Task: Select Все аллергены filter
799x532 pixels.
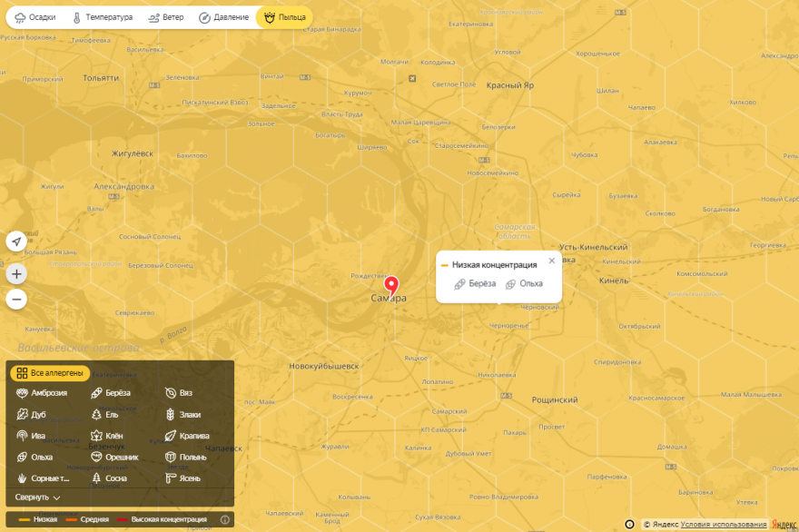Action: (x=50, y=373)
